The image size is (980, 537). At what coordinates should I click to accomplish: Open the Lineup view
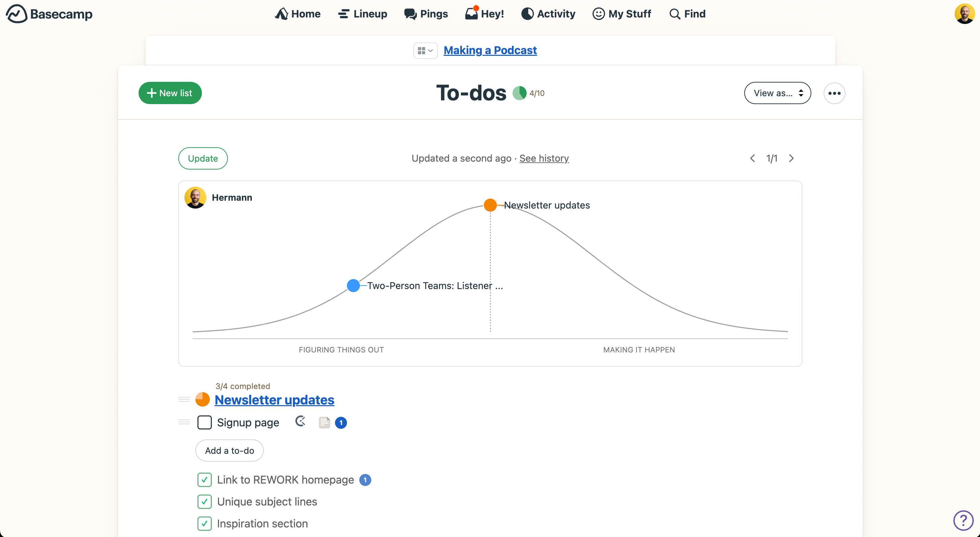click(x=363, y=14)
